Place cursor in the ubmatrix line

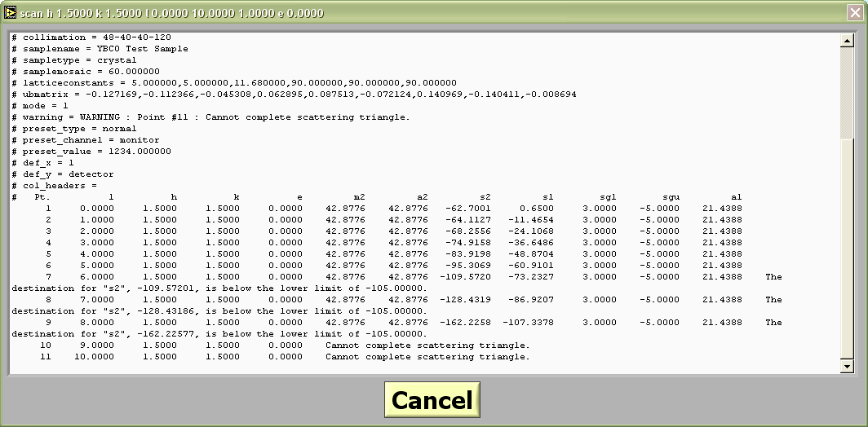(294, 95)
